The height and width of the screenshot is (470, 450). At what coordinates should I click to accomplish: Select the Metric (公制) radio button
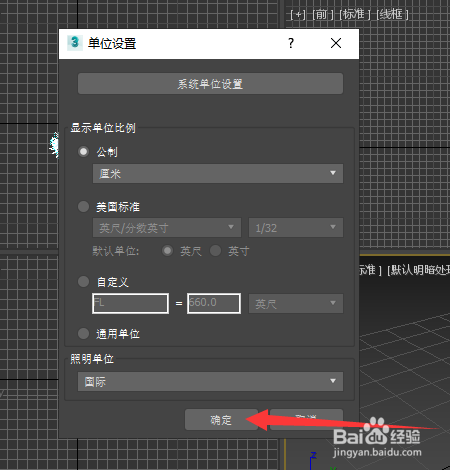pos(83,152)
